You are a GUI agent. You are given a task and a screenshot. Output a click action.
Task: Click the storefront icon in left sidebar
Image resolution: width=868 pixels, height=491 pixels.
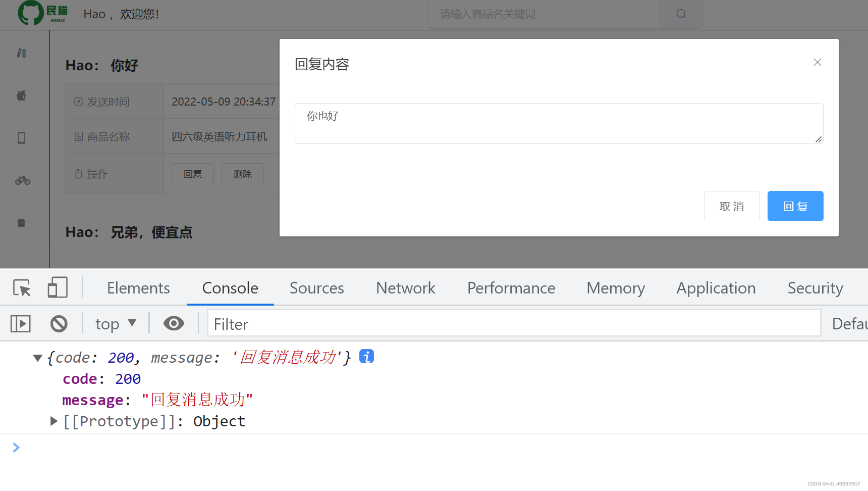point(21,223)
